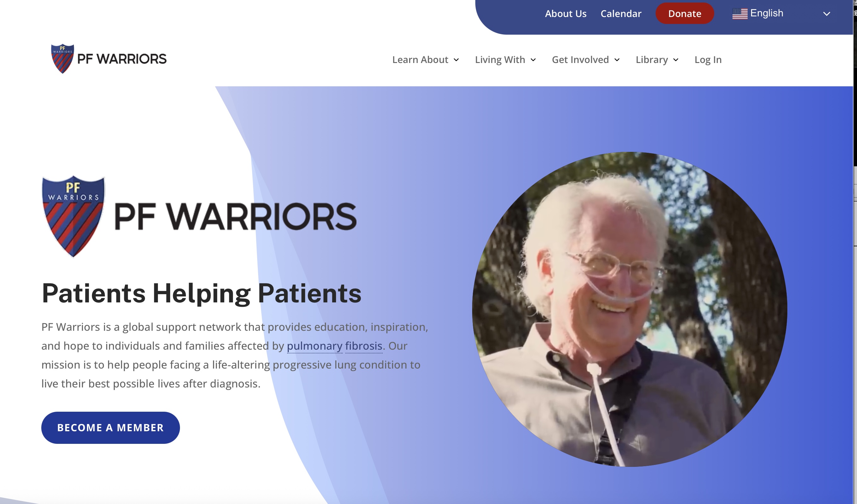This screenshot has width=857, height=504.
Task: Open the English language selector arrow
Action: 827,14
